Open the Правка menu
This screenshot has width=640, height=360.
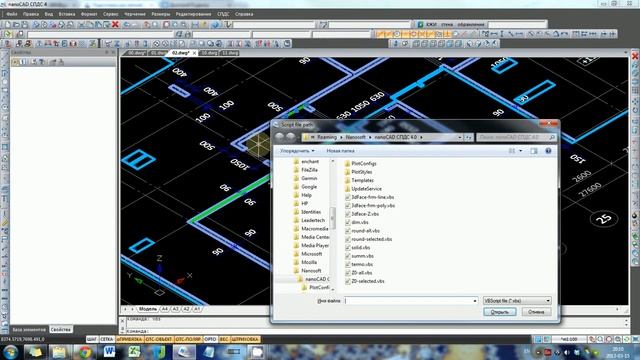(31, 14)
